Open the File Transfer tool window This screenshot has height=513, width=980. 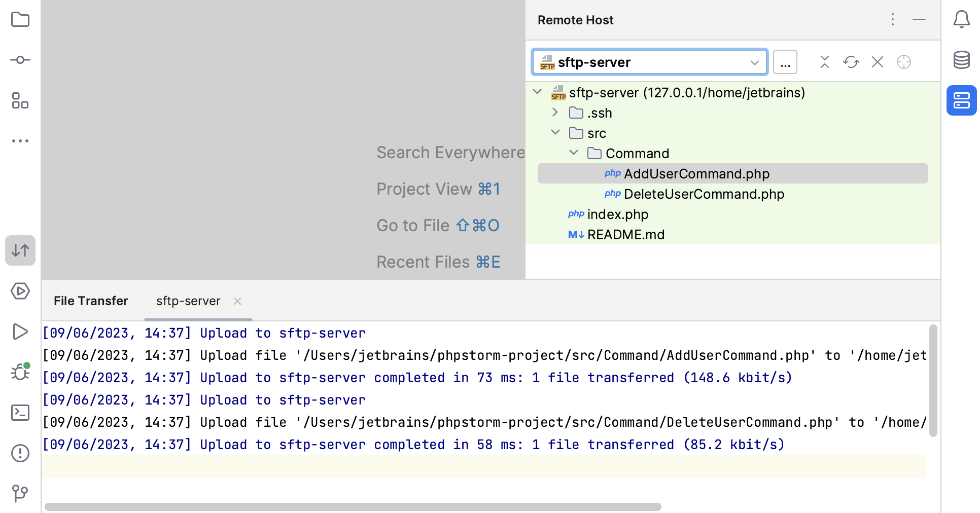20,250
